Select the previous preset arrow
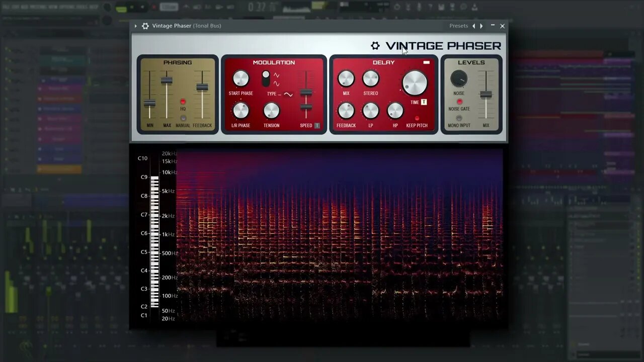 point(473,26)
